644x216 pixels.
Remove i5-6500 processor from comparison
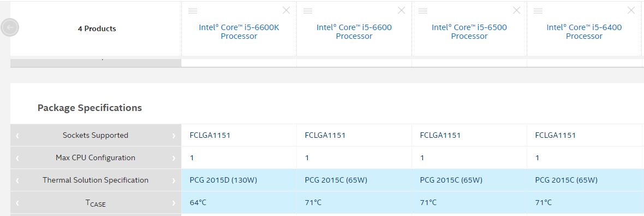tap(516, 10)
